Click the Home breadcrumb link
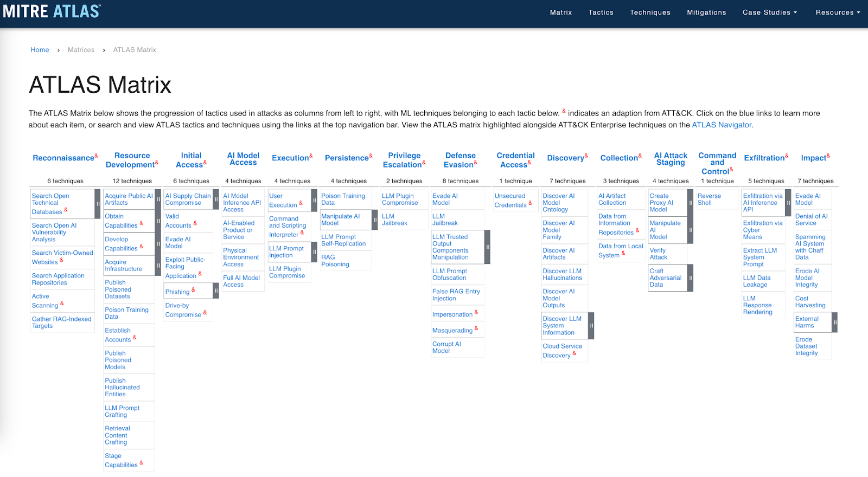 coord(40,50)
